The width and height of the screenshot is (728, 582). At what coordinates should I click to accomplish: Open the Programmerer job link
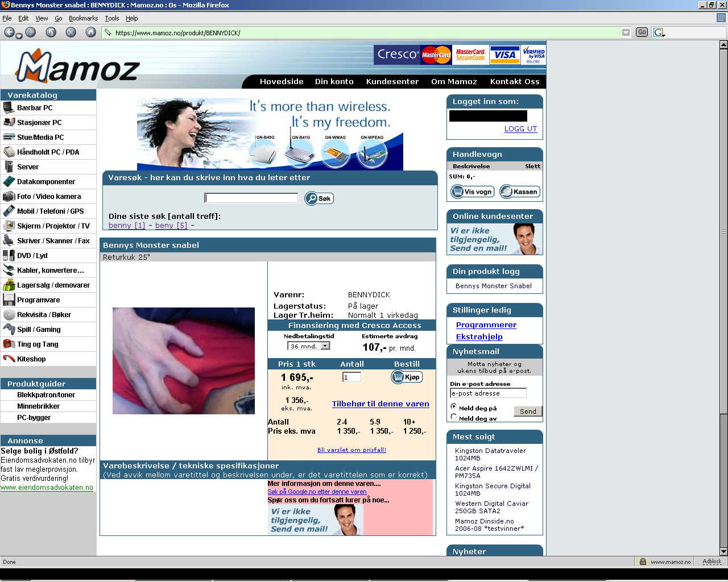(486, 325)
